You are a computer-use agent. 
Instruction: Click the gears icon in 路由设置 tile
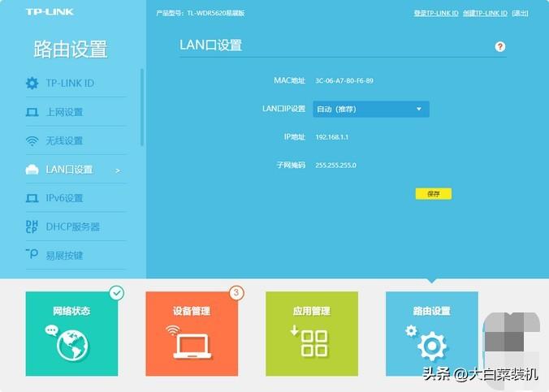[x=430, y=344]
